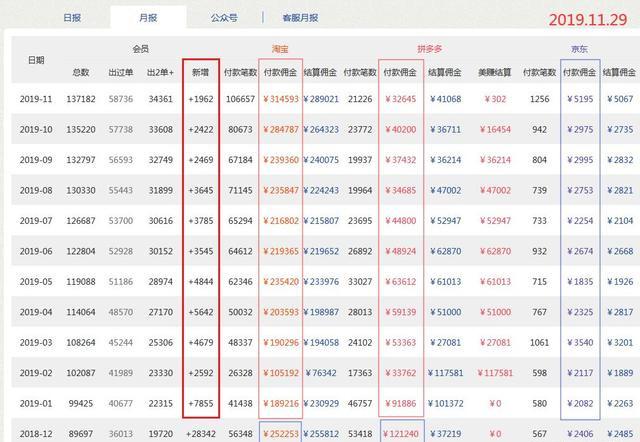The width and height of the screenshot is (640, 442).
Task: Click Pinduoduo commission ¥32645
Action: point(400,99)
